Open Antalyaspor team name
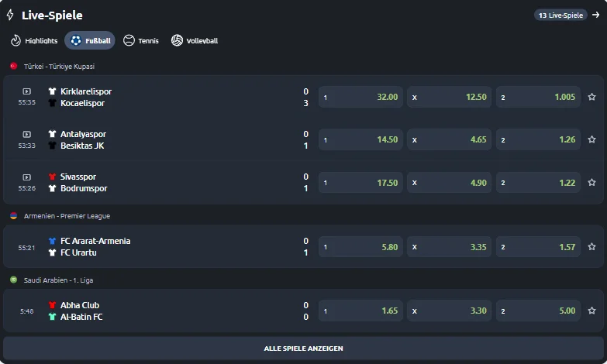 83,134
